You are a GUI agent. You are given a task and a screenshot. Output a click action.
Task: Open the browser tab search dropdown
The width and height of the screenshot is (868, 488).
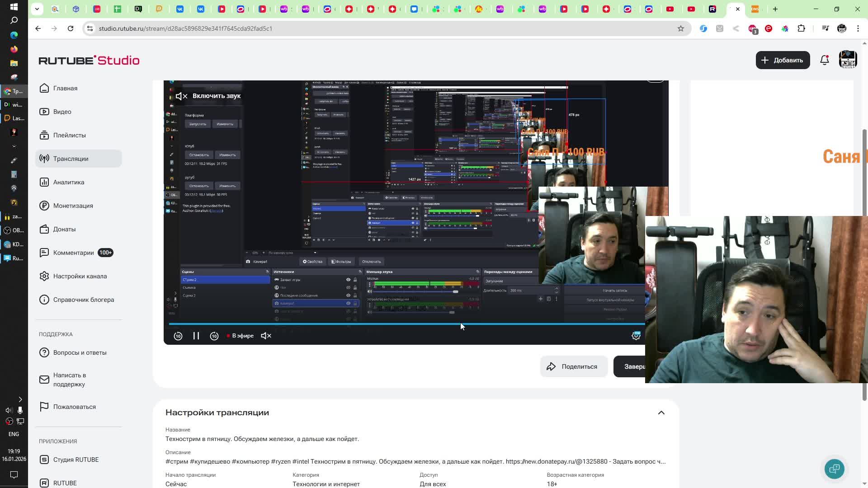click(37, 9)
